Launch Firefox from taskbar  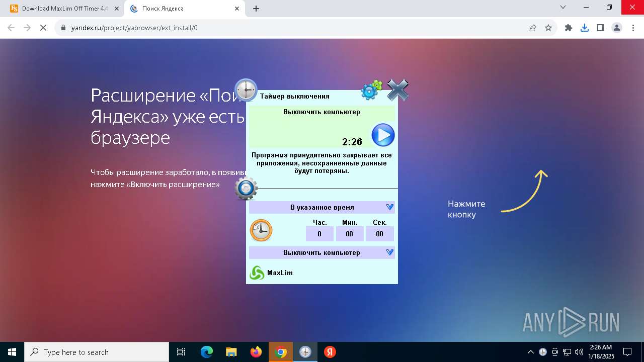tap(256, 352)
